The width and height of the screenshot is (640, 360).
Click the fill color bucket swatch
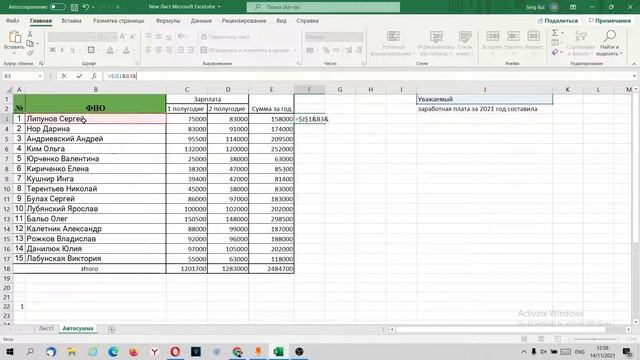tap(110, 50)
